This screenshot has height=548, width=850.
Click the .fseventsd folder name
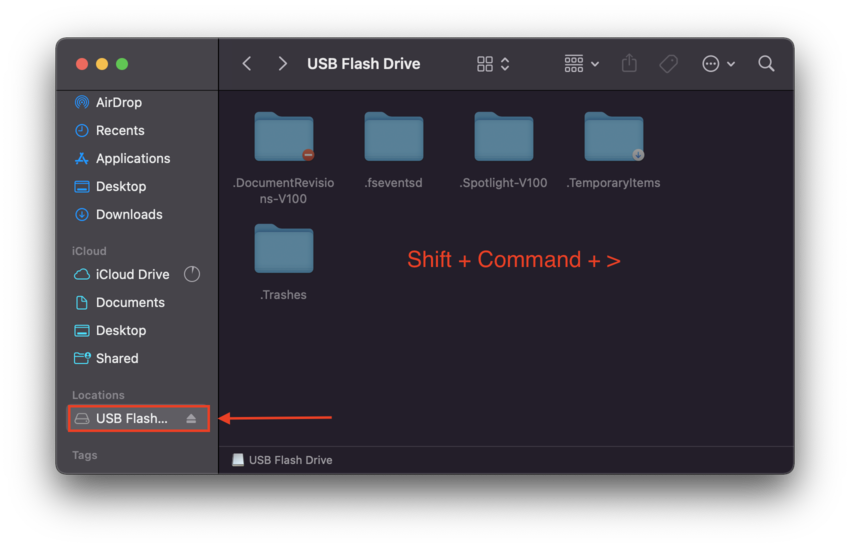coord(394,183)
